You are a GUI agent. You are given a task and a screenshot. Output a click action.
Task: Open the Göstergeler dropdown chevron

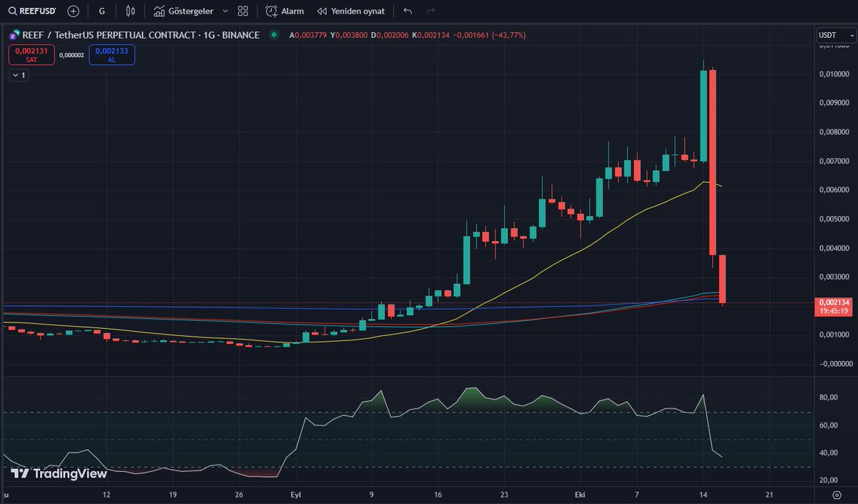tap(224, 11)
